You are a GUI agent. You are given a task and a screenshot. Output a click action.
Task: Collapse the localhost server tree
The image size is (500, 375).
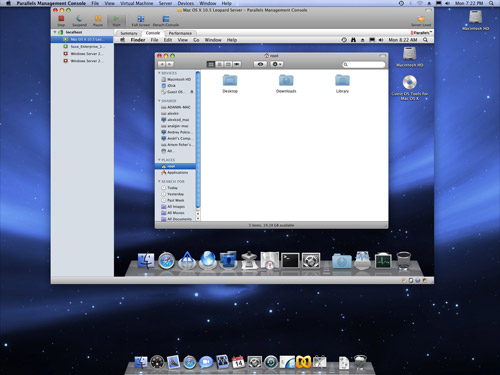tap(55, 32)
